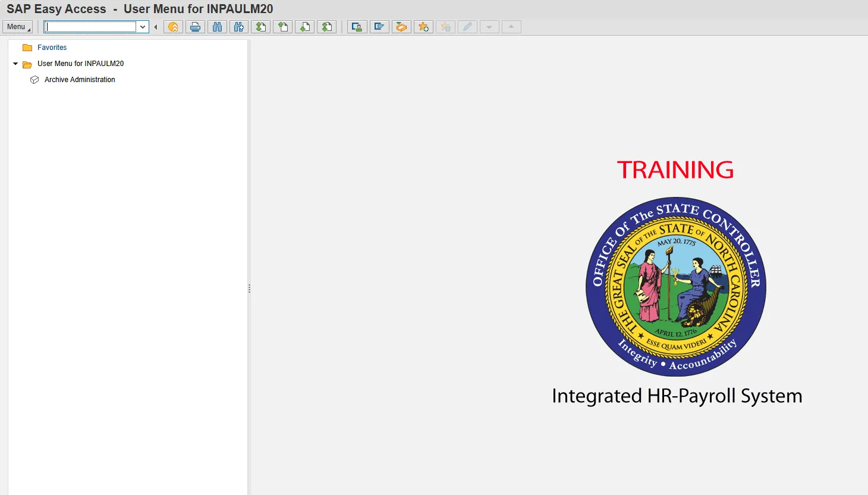Open the command field history dropdown
868x495 pixels.
[143, 27]
